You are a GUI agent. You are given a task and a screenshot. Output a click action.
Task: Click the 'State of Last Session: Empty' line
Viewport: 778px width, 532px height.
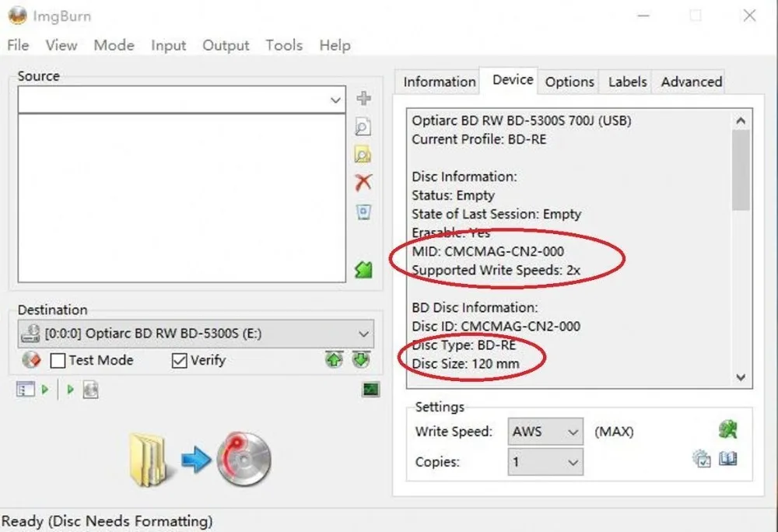(x=496, y=214)
